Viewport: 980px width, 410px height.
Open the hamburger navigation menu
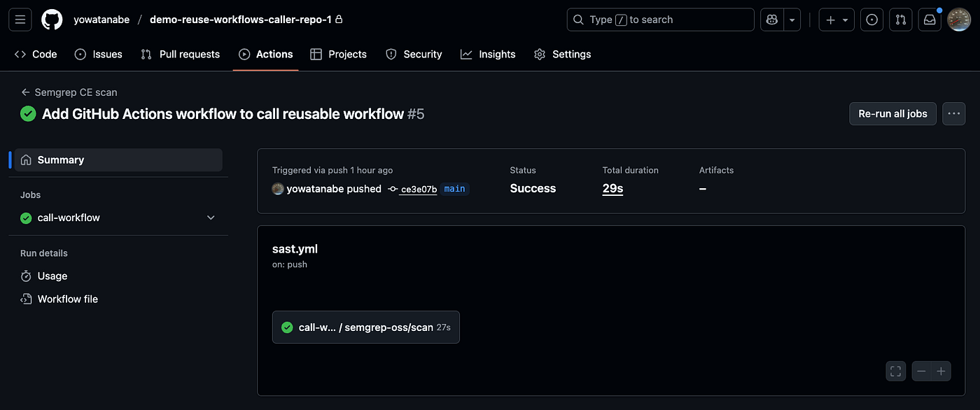click(x=20, y=20)
